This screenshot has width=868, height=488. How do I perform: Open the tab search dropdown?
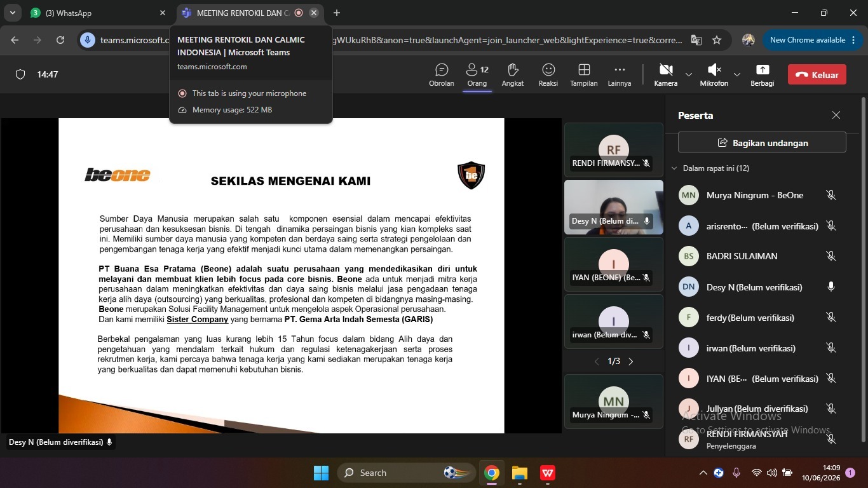(x=13, y=13)
